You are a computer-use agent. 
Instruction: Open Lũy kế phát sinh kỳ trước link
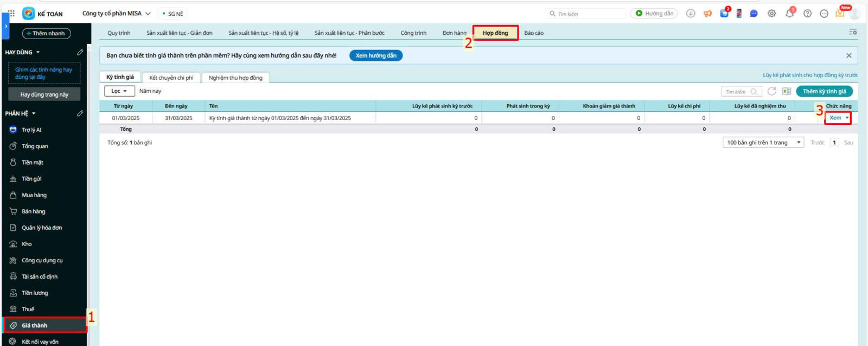(x=810, y=75)
